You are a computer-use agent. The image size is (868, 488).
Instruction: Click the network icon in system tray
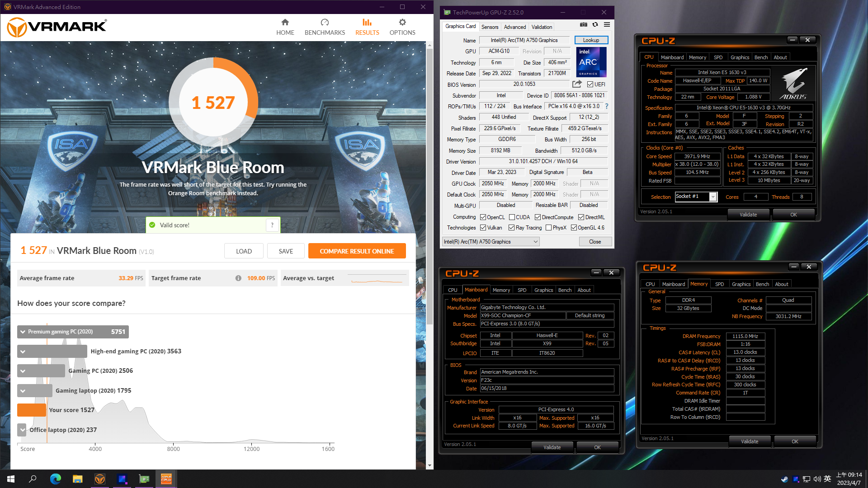807,479
